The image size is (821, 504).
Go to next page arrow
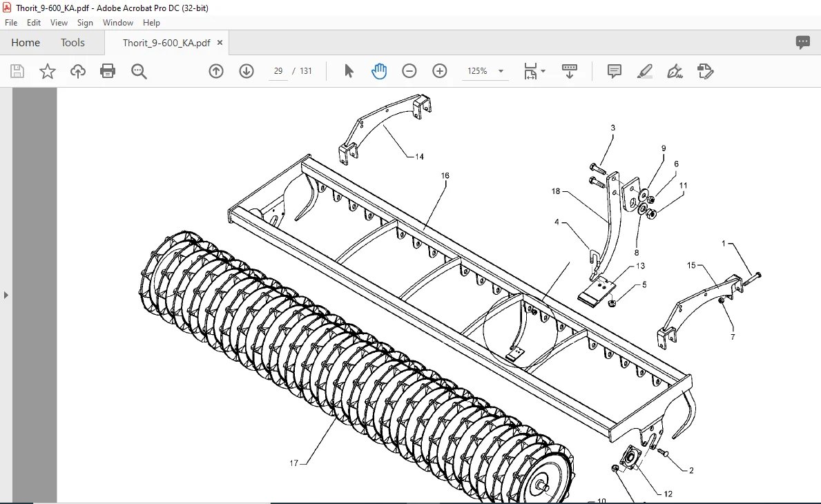point(247,71)
